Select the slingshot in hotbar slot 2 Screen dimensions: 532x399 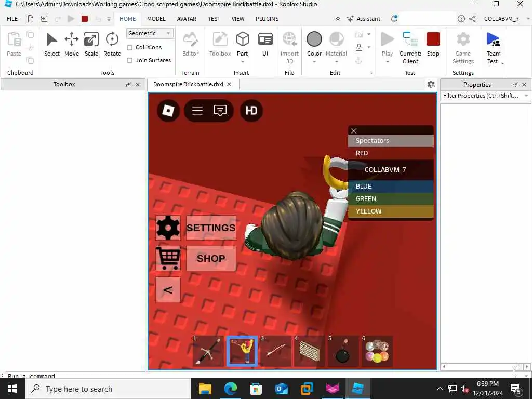(242, 351)
